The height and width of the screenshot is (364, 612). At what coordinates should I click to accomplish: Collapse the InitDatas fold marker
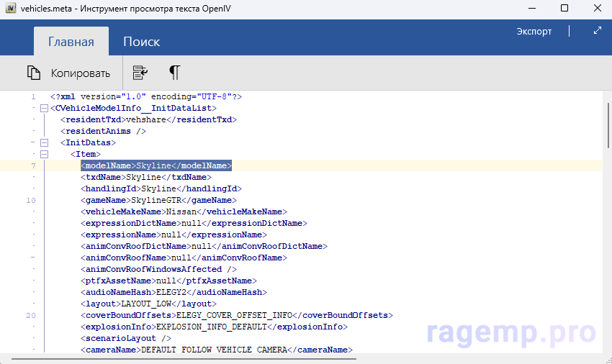tap(44, 142)
